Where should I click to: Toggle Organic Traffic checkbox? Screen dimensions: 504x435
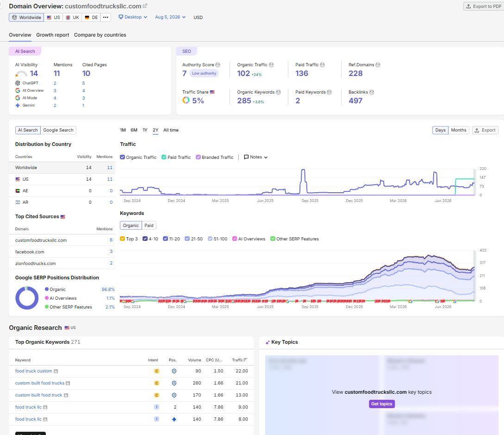click(122, 157)
